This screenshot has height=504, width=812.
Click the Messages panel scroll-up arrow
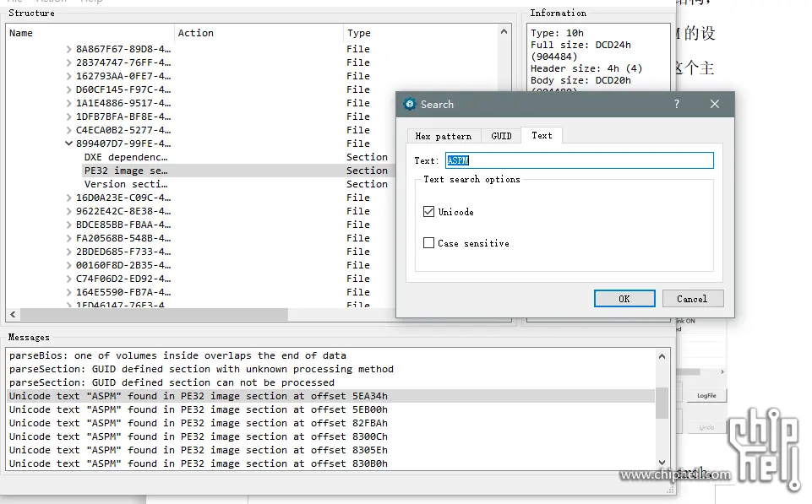(662, 356)
